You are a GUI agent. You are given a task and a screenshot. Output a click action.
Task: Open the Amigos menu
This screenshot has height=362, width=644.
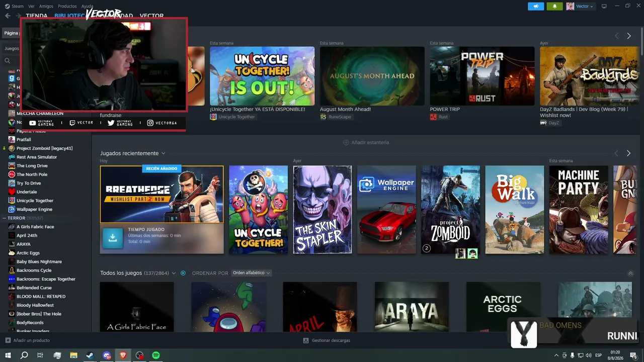point(46,6)
